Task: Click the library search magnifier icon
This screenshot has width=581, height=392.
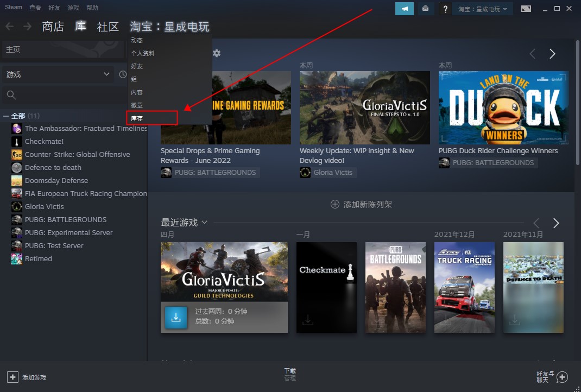Action: click(x=11, y=95)
